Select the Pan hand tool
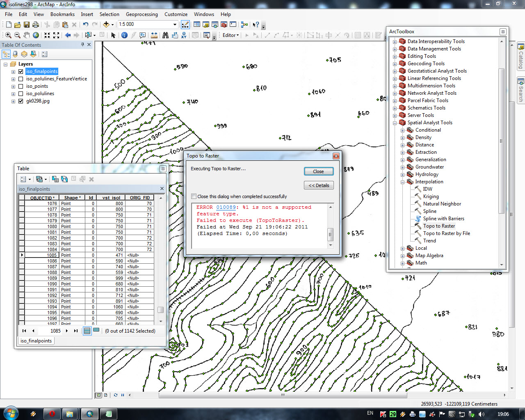 (27, 35)
